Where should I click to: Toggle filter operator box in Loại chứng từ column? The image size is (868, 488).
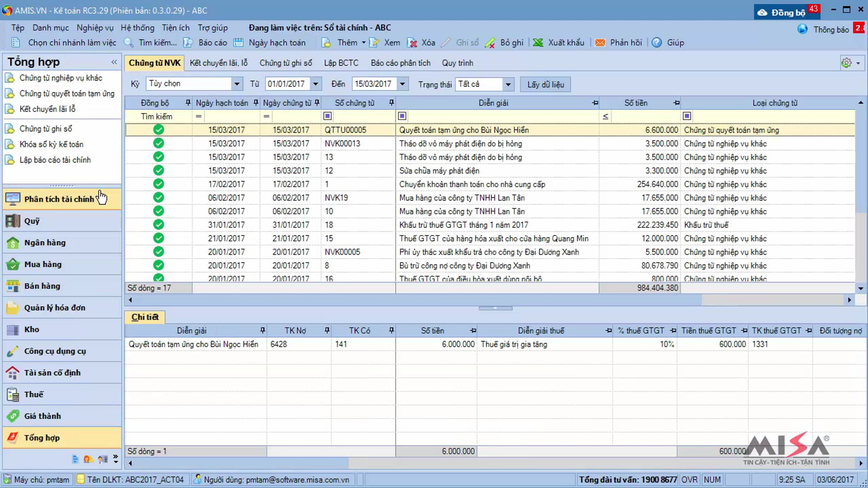click(x=687, y=116)
